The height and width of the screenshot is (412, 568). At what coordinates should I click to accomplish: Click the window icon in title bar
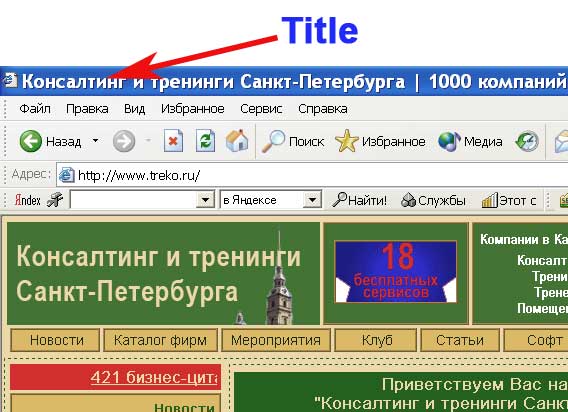(10, 80)
